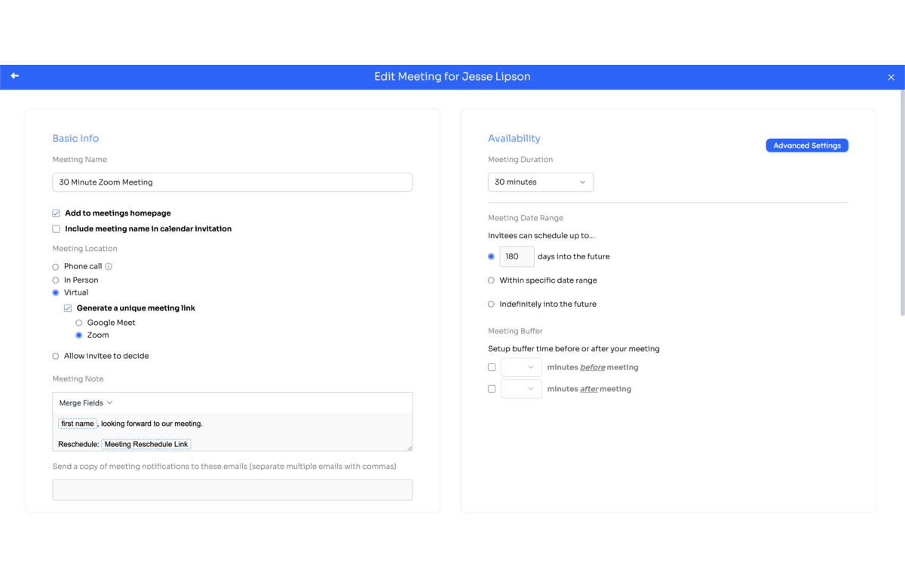
Task: Click the Availability heading
Action: pyautogui.click(x=514, y=139)
